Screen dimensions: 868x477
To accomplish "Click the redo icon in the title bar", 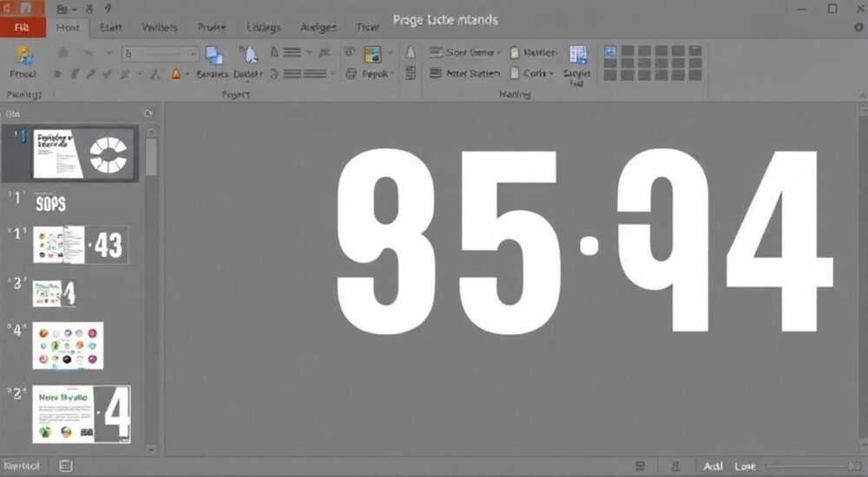I will [108, 9].
